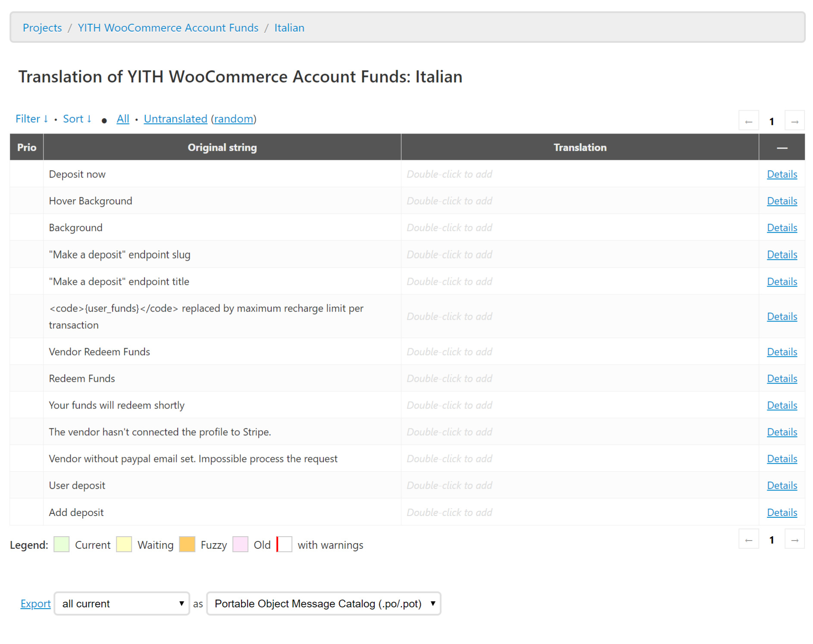Open Details for endpoint slug row
This screenshot has height=644, width=813.
pos(782,255)
